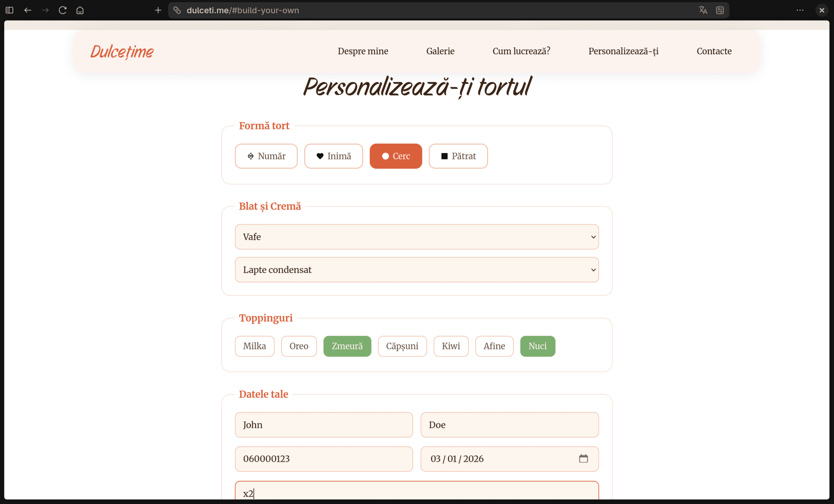This screenshot has height=504, width=834.
Task: Click the browser back arrow
Action: (28, 10)
